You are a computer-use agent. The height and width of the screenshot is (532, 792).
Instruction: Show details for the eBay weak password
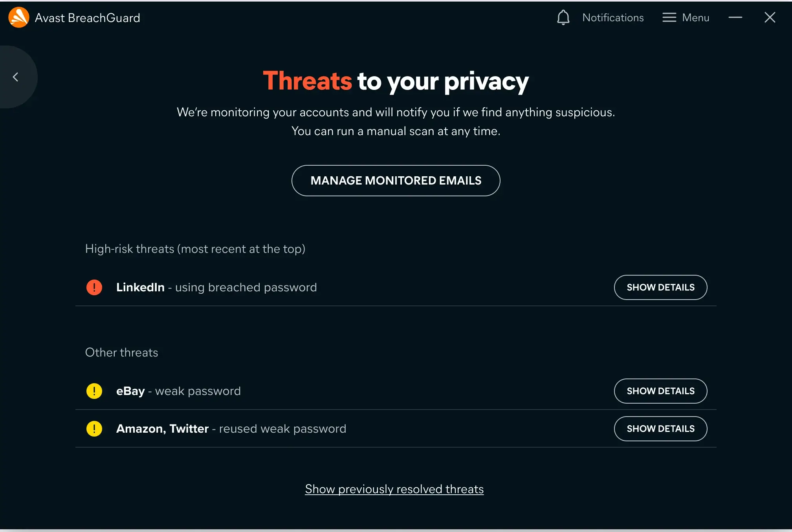660,391
